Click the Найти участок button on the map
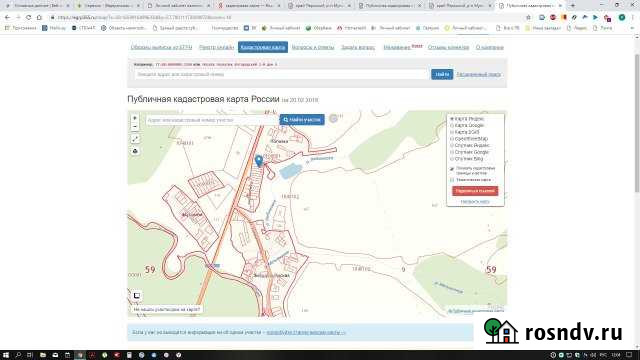The image size is (640, 360). click(302, 120)
